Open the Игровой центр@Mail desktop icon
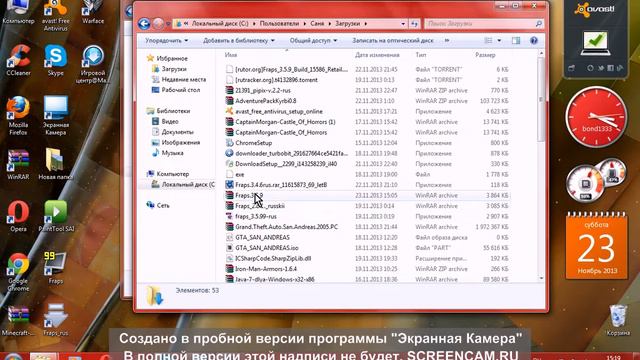The height and width of the screenshot is (360, 640). tap(93, 64)
